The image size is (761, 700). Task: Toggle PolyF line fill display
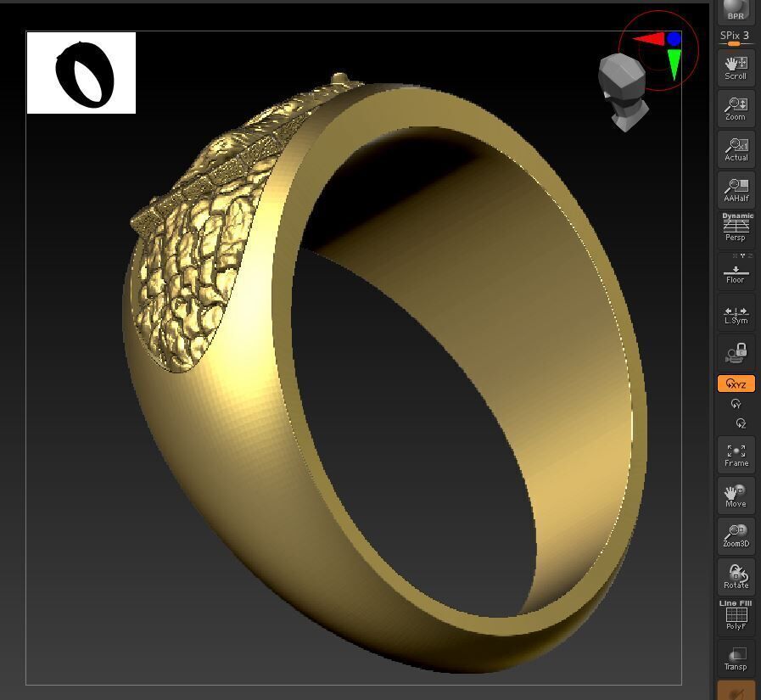coord(736,618)
